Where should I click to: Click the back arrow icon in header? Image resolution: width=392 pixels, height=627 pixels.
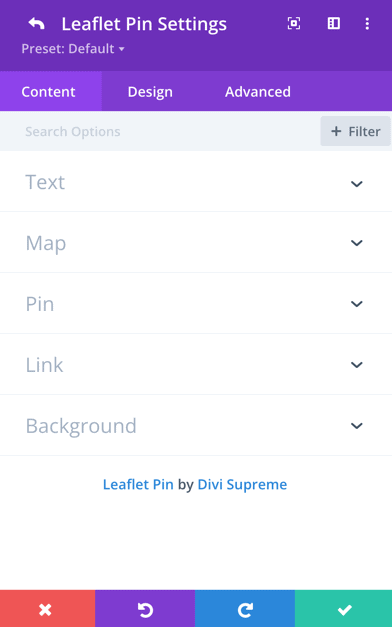pos(36,24)
